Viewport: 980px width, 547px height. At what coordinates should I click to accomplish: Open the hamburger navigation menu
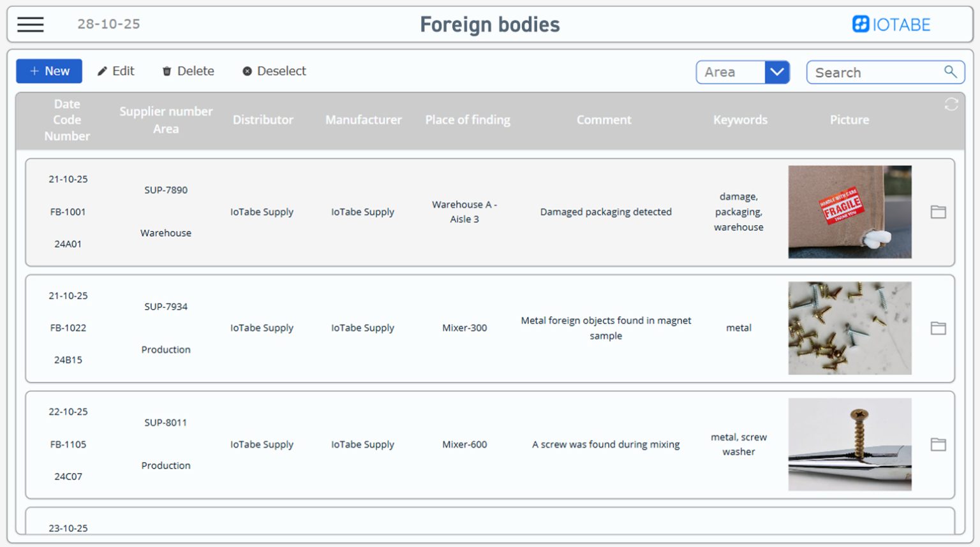[x=30, y=24]
